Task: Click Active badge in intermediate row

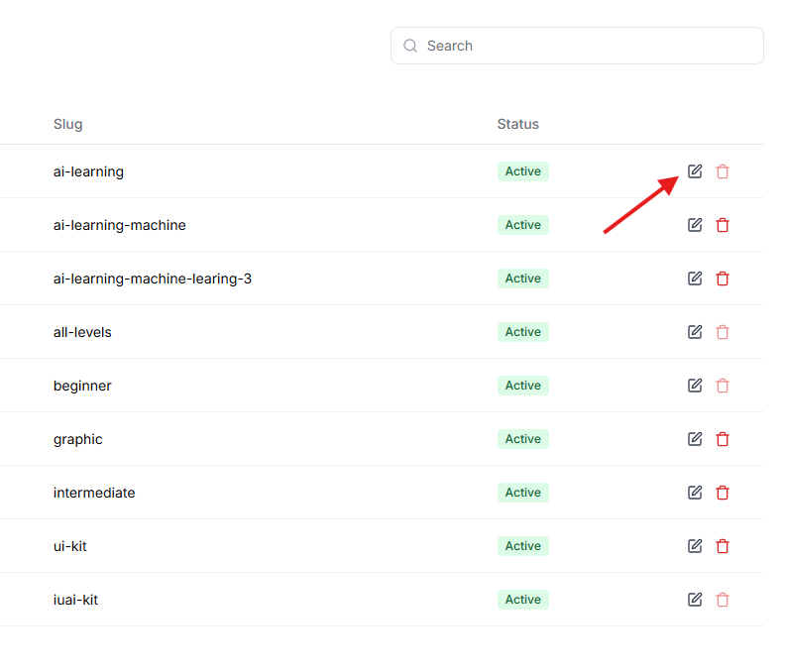Action: pos(523,493)
